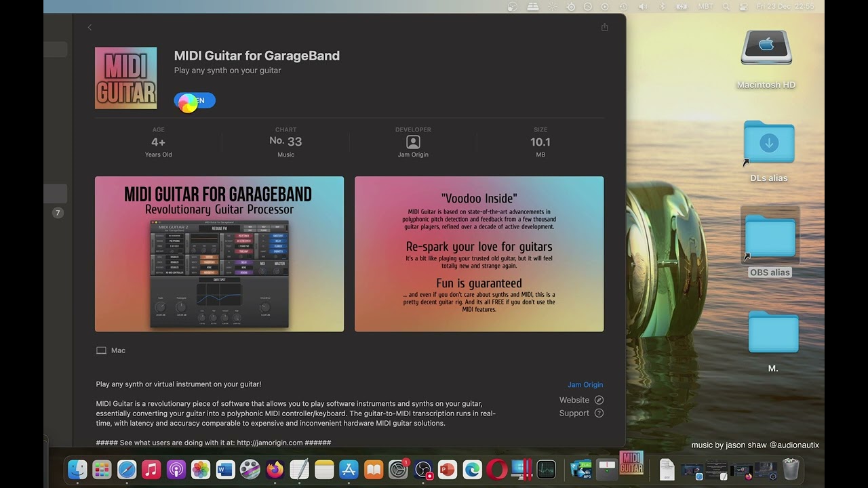This screenshot has width=868, height=488.
Task: Click the Mac platform icon
Action: coord(102,350)
